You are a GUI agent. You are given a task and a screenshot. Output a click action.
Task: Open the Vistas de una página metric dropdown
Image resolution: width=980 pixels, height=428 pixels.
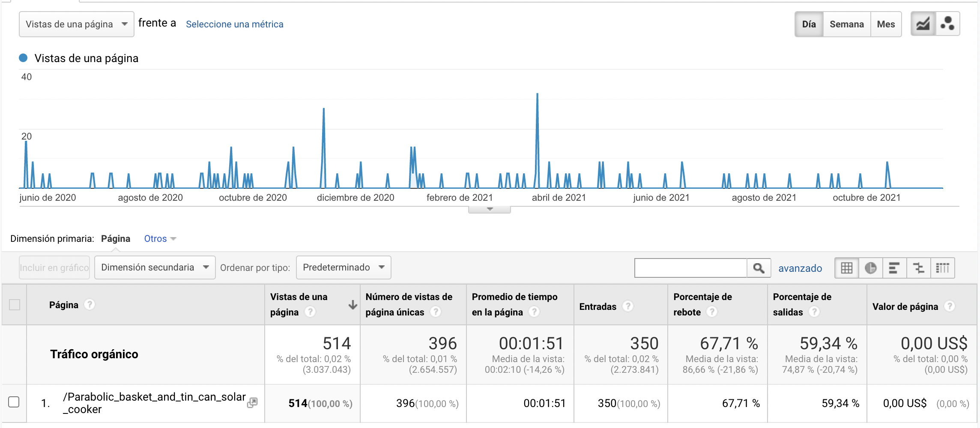pos(77,24)
